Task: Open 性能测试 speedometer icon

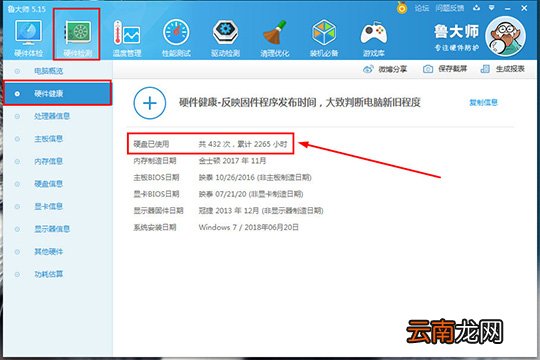Action: click(x=176, y=33)
